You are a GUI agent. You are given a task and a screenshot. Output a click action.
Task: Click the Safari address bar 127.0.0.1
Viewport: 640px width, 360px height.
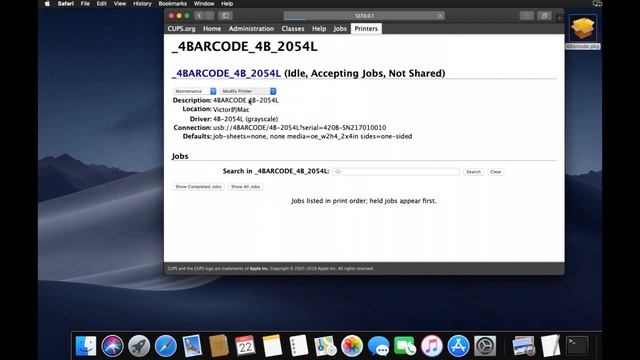tap(364, 16)
